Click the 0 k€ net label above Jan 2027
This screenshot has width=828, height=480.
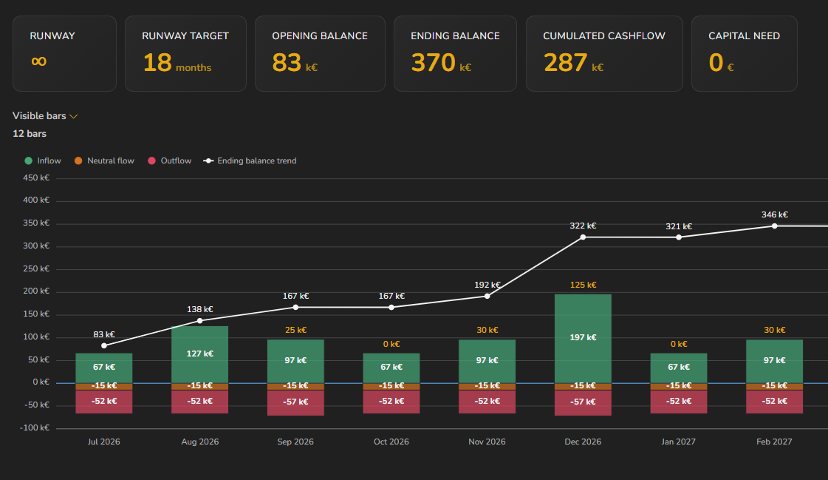pyautogui.click(x=679, y=344)
